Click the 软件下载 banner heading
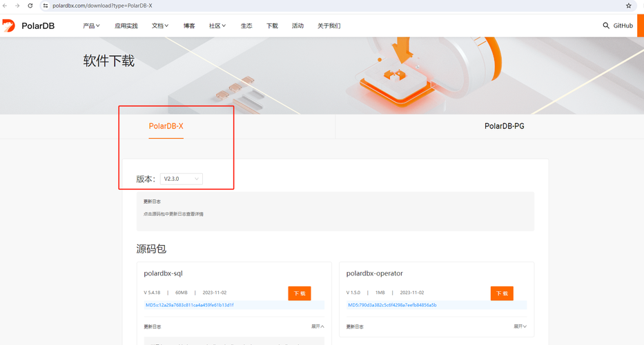 (109, 61)
